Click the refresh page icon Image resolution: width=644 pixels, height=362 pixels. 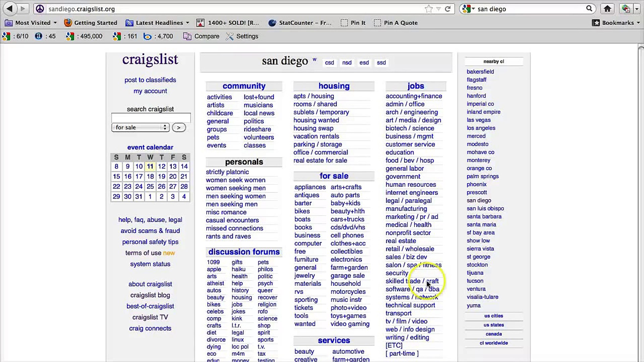coord(448,9)
